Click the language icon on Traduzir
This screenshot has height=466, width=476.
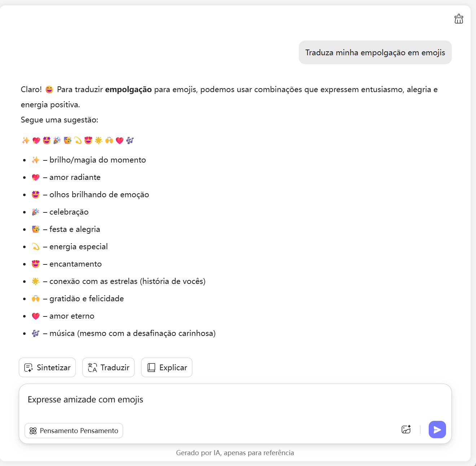coord(92,368)
